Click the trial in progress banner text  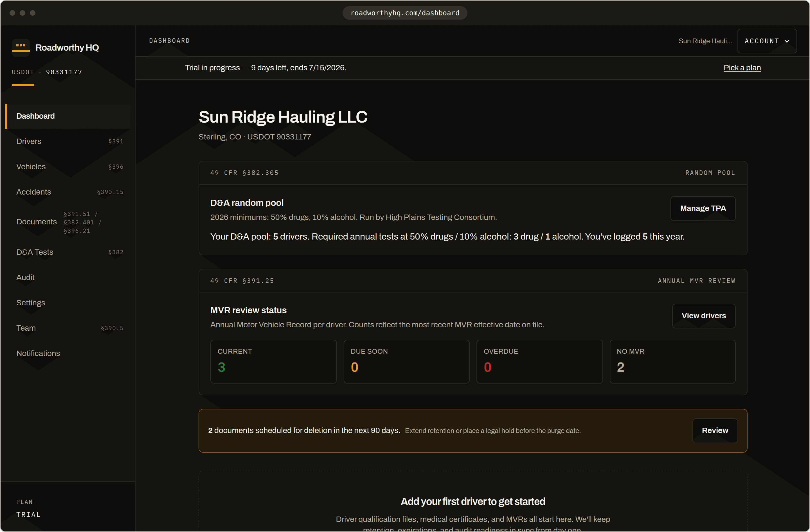click(265, 68)
